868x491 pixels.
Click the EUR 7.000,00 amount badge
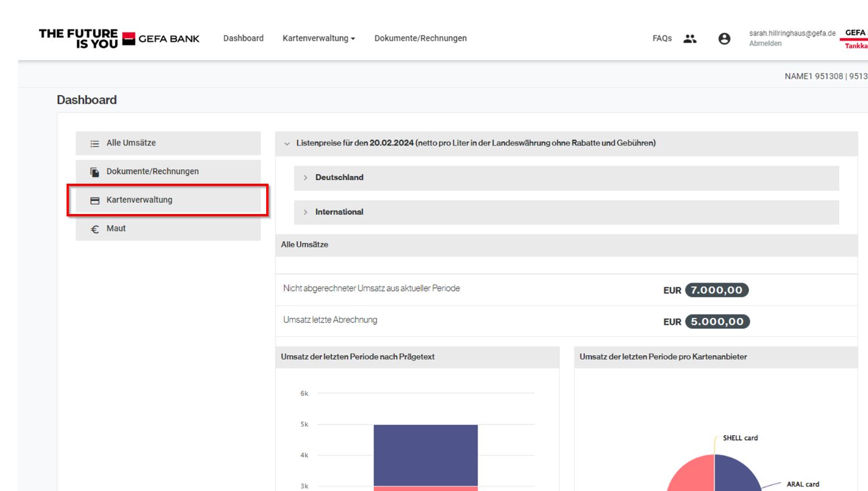[x=717, y=290]
